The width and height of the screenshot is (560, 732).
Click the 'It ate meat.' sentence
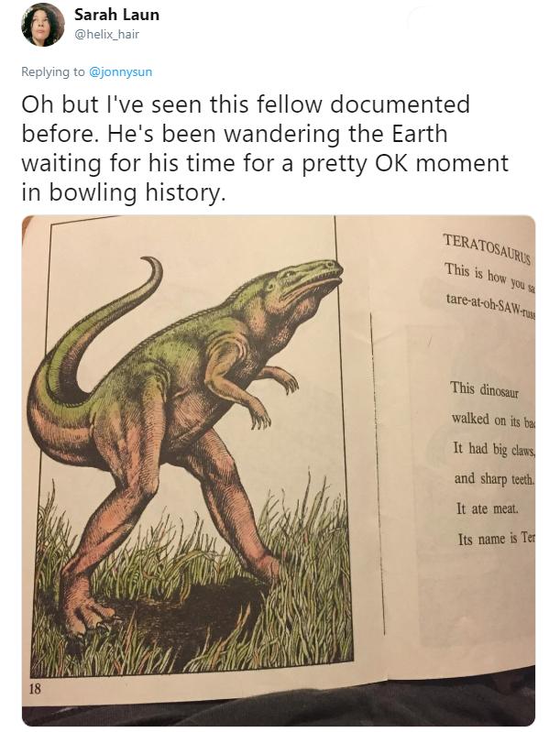[488, 508]
